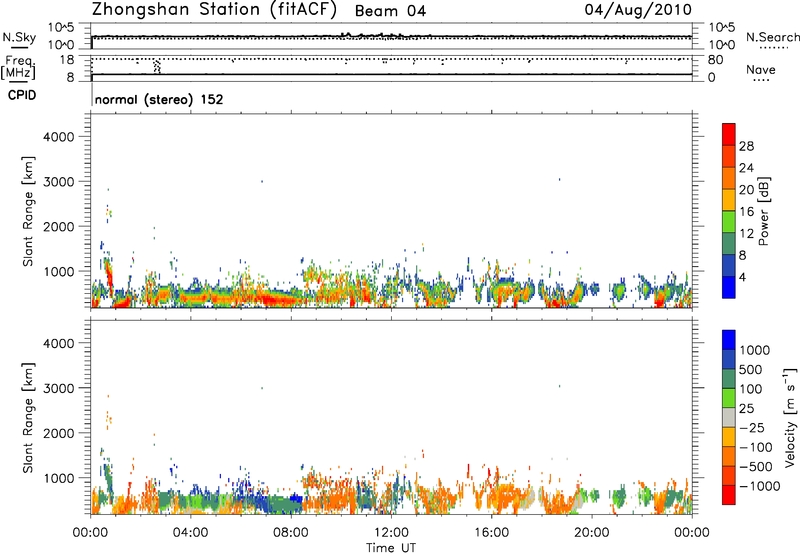Image resolution: width=800 pixels, height=554 pixels.
Task: Select the 'normal (stereo) 152' mode text
Action: point(159,99)
